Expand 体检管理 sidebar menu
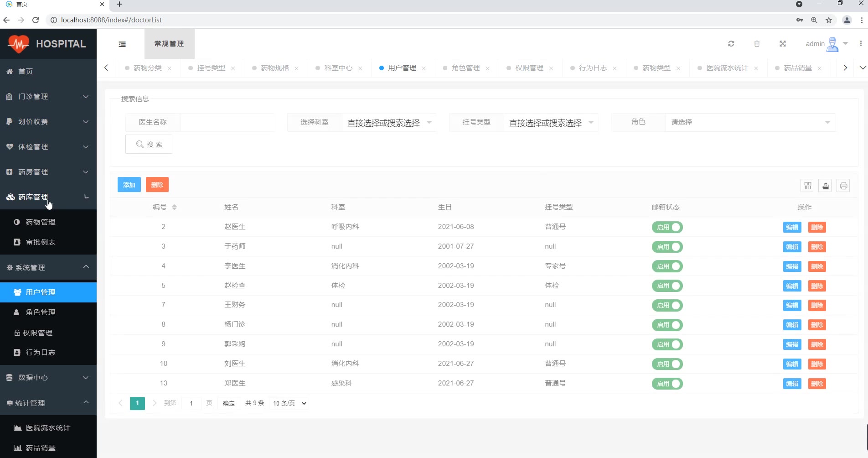This screenshot has height=458, width=868. 48,147
